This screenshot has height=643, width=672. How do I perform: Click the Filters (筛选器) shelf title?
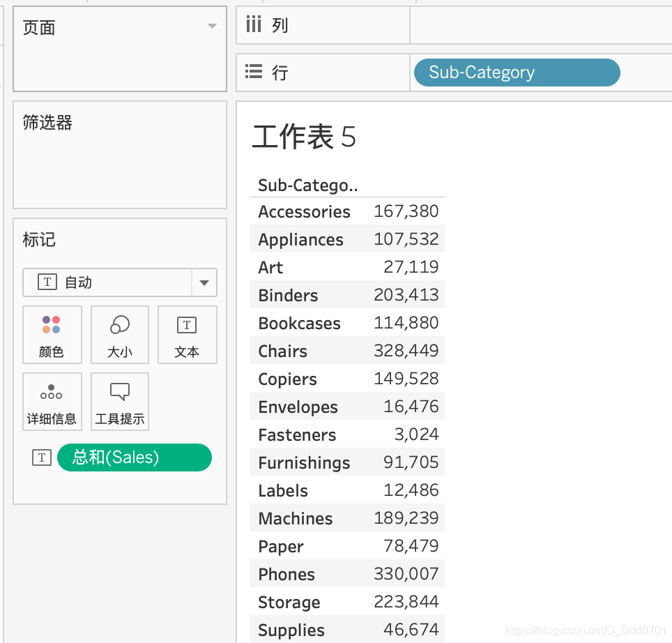point(47,123)
